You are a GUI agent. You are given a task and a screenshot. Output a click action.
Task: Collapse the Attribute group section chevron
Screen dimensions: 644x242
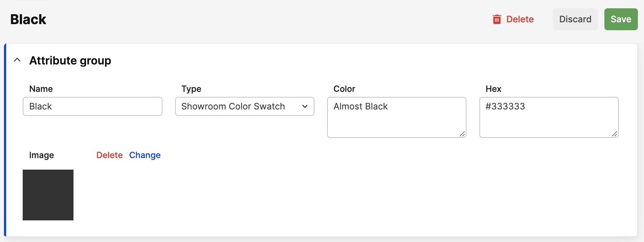pos(17,60)
